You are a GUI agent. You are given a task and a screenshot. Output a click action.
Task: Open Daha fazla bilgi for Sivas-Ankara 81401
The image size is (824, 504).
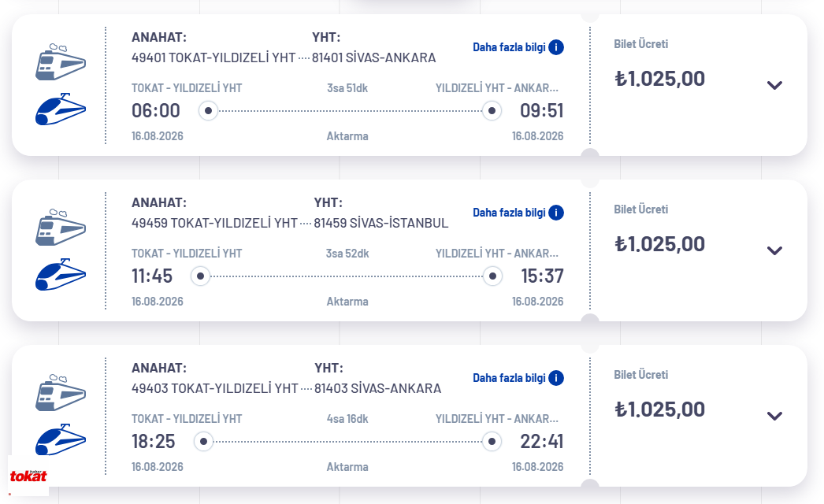(x=509, y=47)
